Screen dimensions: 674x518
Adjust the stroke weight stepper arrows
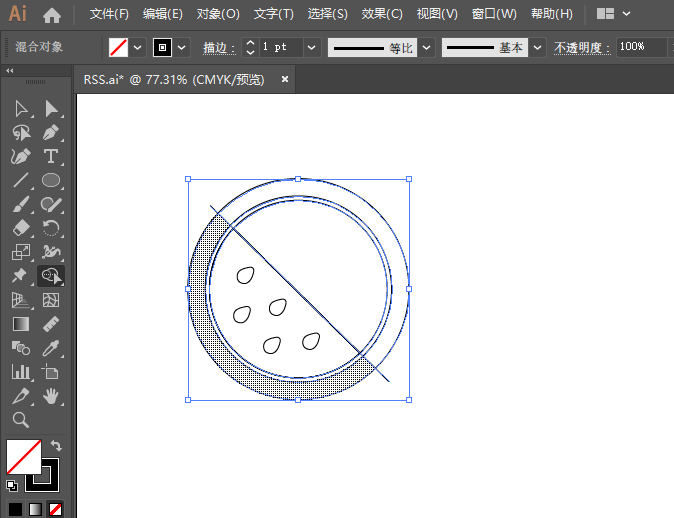coord(250,47)
